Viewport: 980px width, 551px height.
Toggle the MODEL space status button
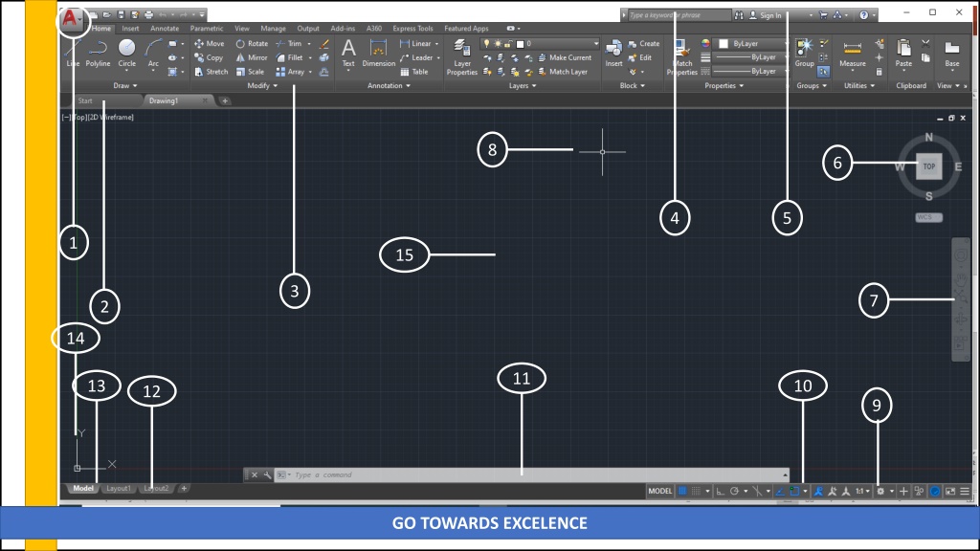[x=659, y=491]
